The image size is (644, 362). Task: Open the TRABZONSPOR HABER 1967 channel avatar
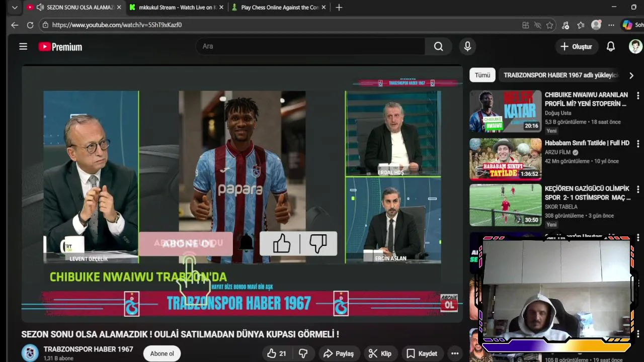coord(30,353)
